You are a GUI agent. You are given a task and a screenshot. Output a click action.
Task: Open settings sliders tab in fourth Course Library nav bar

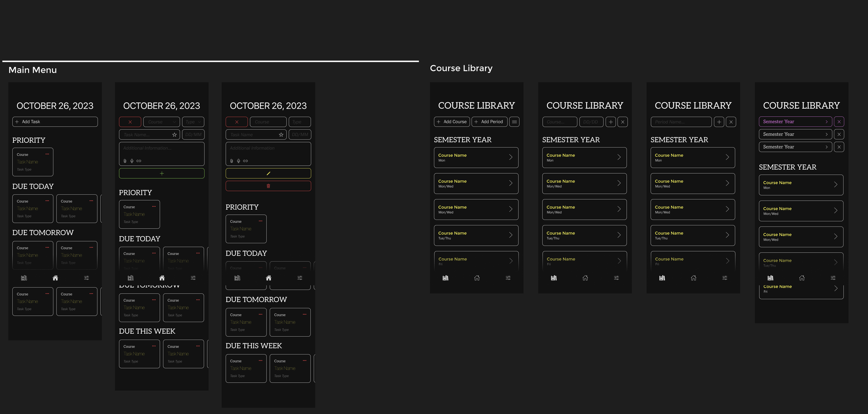pos(833,278)
